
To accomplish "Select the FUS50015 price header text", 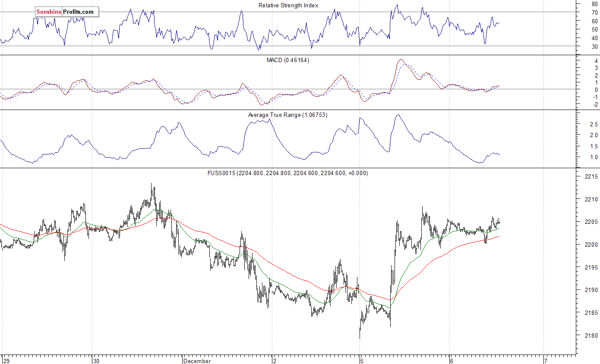I will click(288, 173).
